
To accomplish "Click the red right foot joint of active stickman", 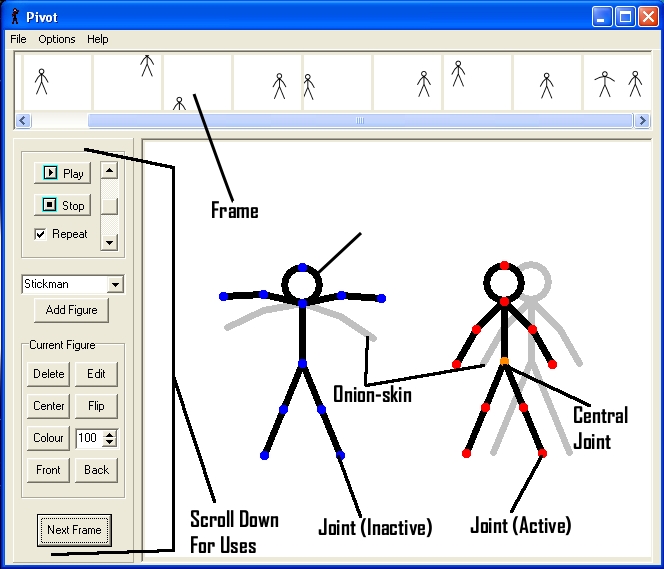I will 542,453.
